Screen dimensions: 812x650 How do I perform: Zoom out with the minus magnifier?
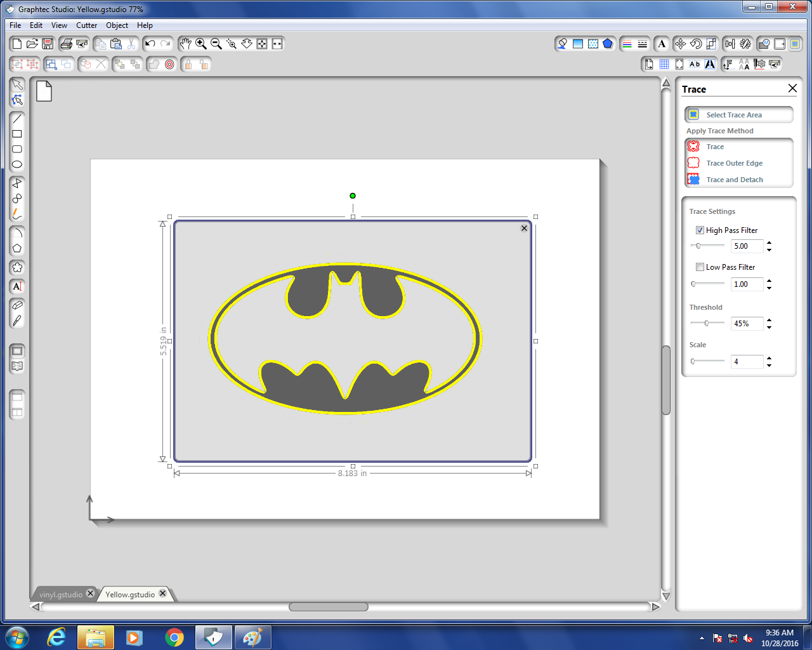pos(216,44)
